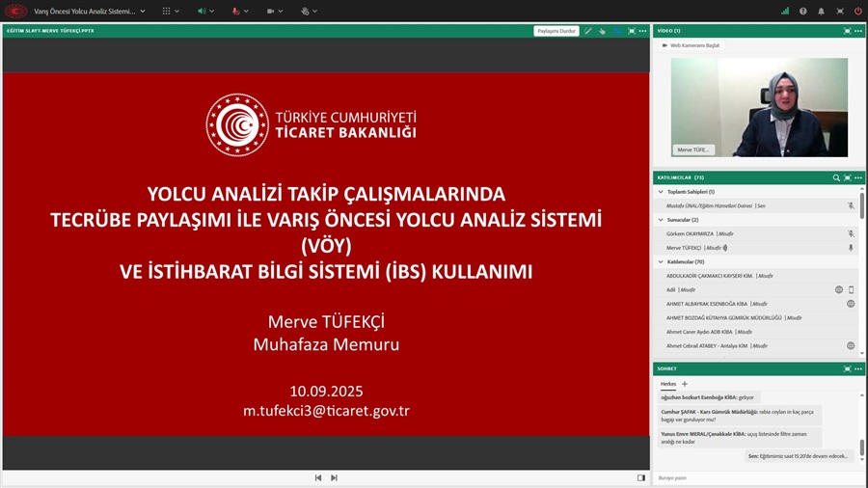Toggle Mustafa ÜNAL's muted microphone icon
The width and height of the screenshot is (868, 488).
(x=851, y=205)
